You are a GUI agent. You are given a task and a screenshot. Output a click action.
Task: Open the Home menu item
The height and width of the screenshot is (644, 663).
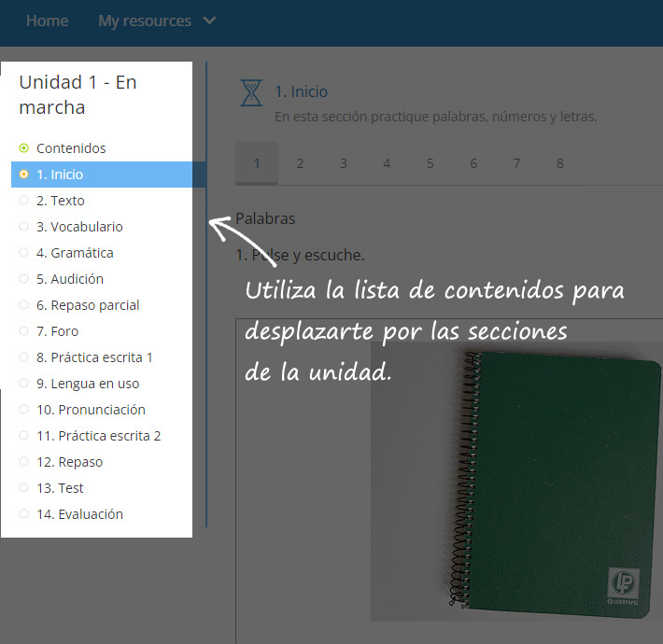click(x=47, y=21)
